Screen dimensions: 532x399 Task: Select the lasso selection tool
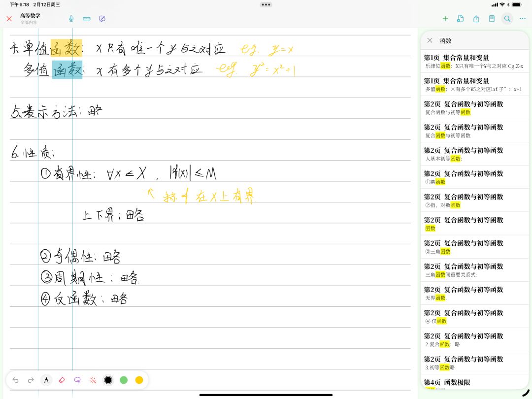(77, 380)
